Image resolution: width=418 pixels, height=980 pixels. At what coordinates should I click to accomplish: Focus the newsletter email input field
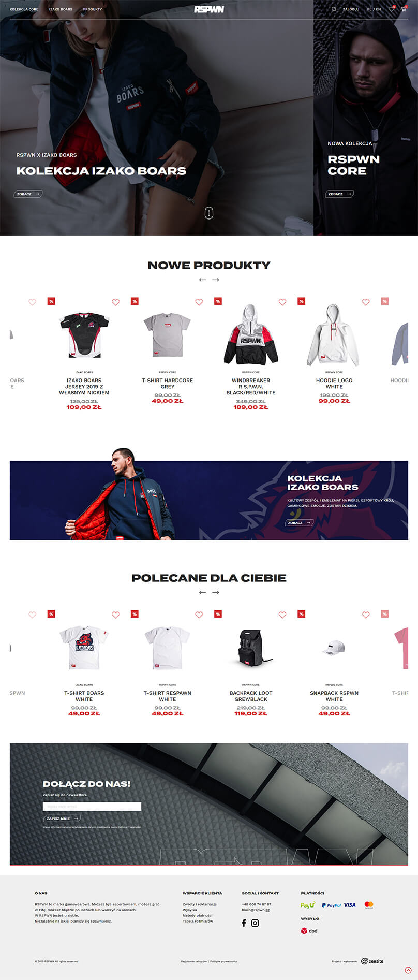92,806
